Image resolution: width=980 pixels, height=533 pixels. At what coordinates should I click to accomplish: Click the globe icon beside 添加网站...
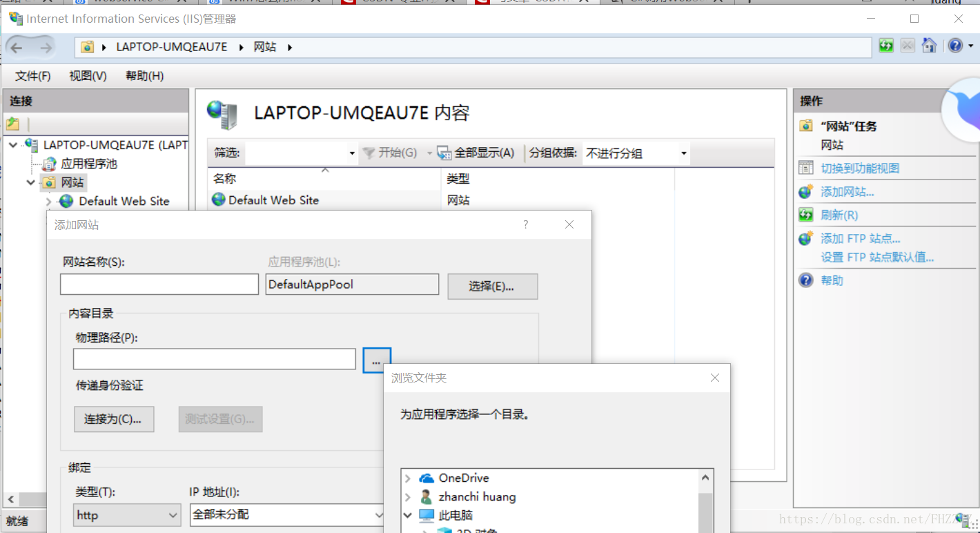[x=805, y=192]
